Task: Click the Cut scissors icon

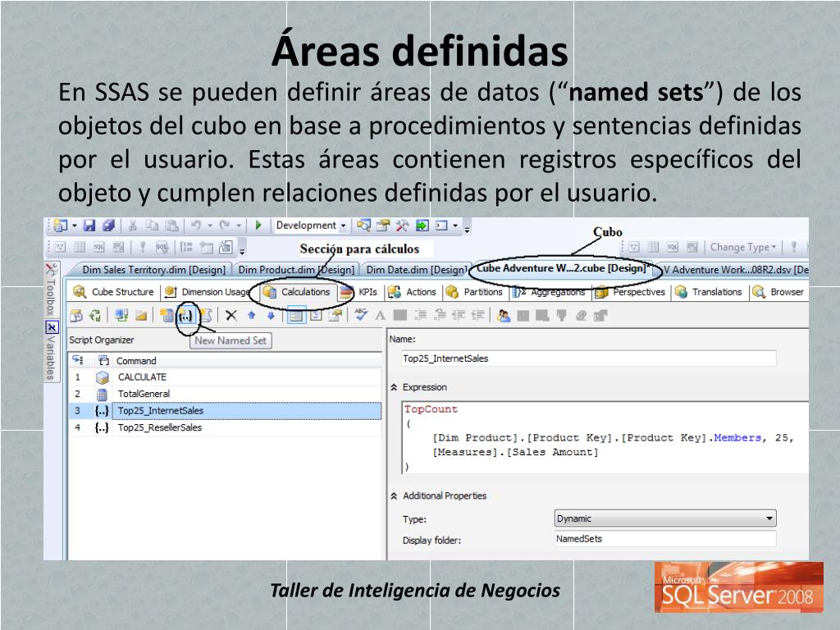Action: pyautogui.click(x=132, y=226)
